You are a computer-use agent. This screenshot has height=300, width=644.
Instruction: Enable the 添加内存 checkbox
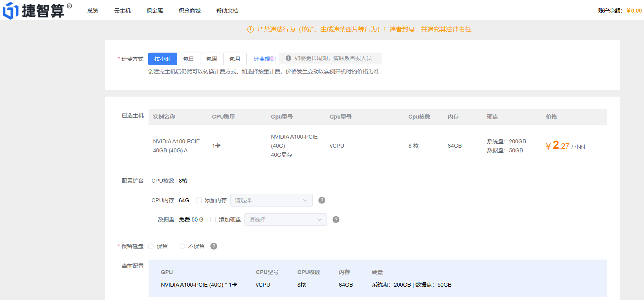[x=199, y=200]
